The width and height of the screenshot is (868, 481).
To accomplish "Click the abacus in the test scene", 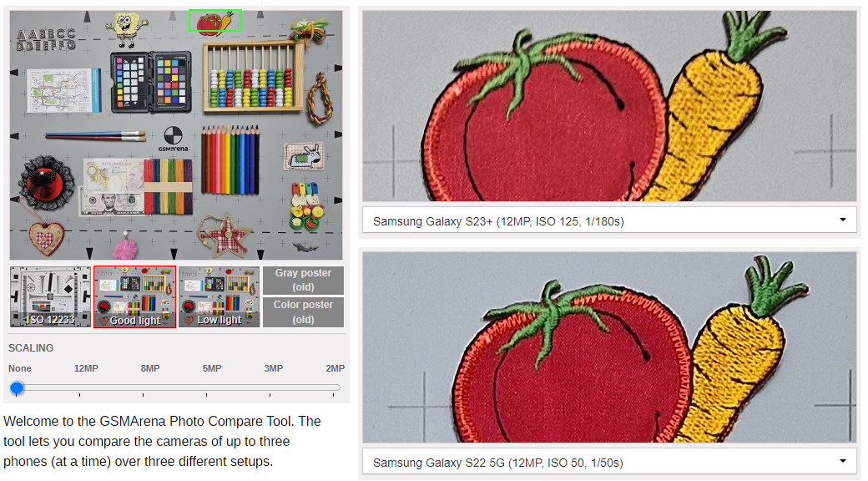I will click(x=254, y=77).
